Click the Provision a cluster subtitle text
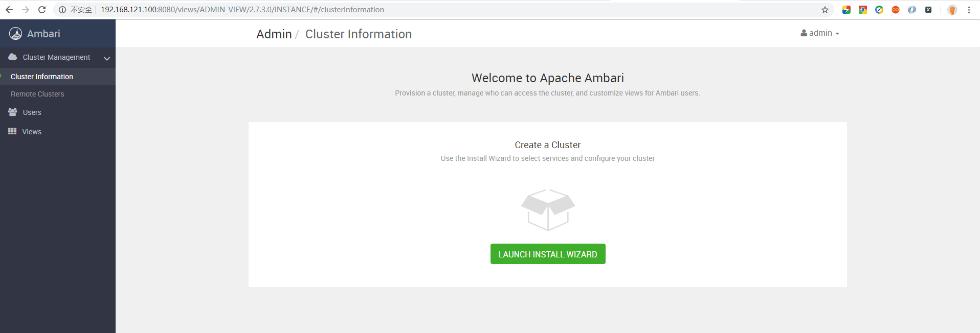This screenshot has height=333, width=980. coord(547,93)
